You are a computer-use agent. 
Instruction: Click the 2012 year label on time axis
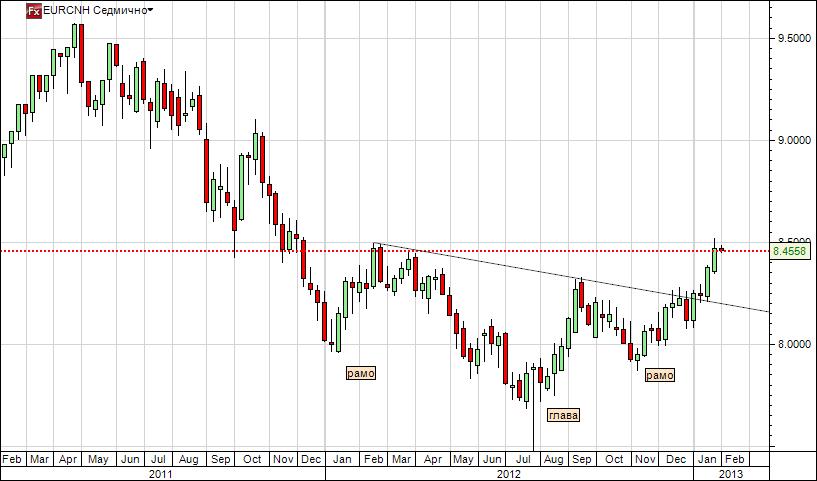tap(508, 474)
